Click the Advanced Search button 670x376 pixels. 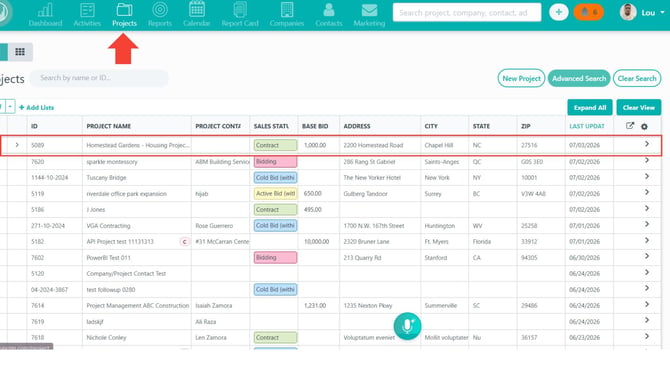(579, 78)
